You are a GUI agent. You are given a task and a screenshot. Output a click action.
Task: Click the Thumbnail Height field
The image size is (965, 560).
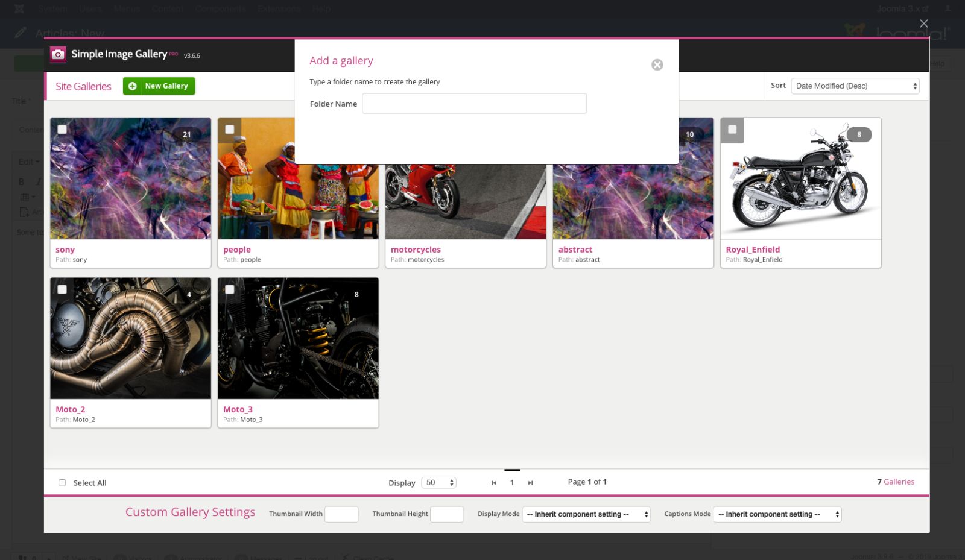(x=447, y=514)
